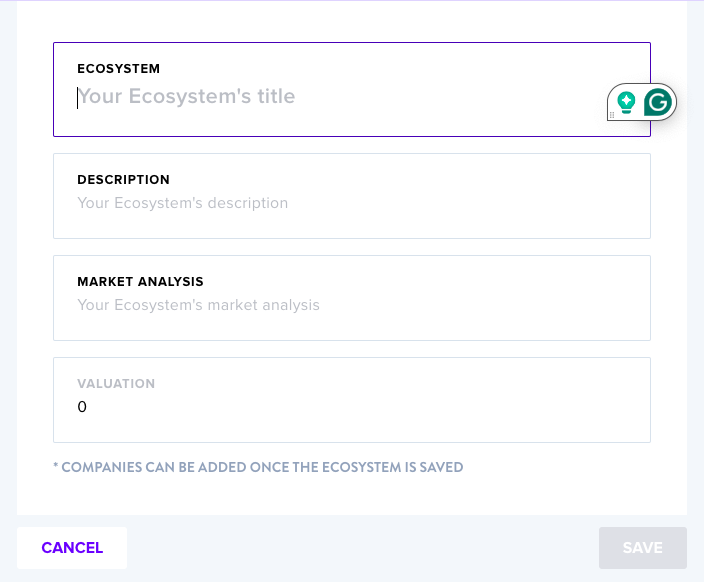
Task: Click the Grammarly lightbulb suggestions icon
Action: tap(626, 102)
